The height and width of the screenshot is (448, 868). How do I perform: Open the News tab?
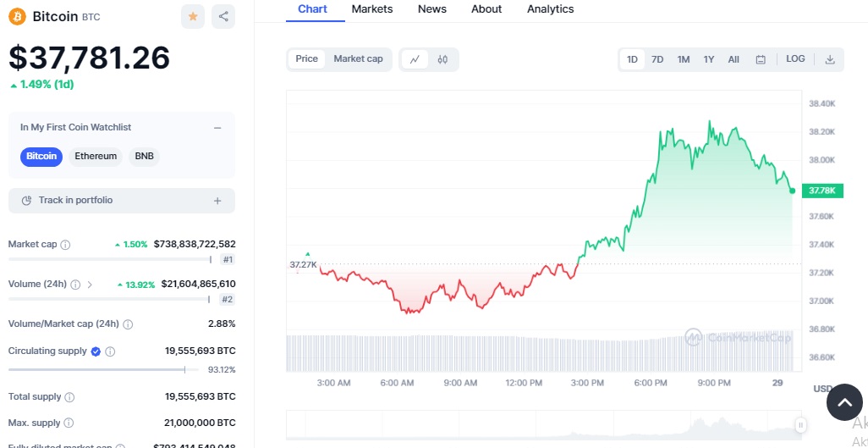tap(431, 8)
